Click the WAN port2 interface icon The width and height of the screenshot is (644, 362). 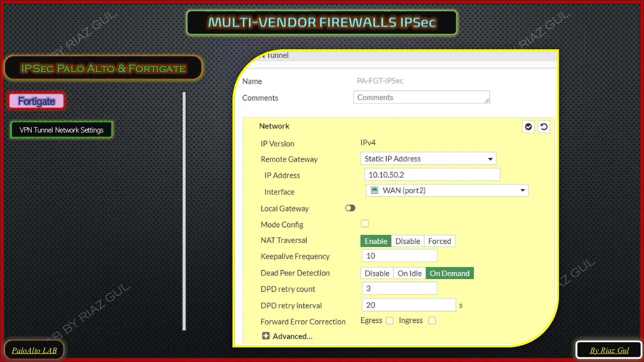click(x=374, y=190)
